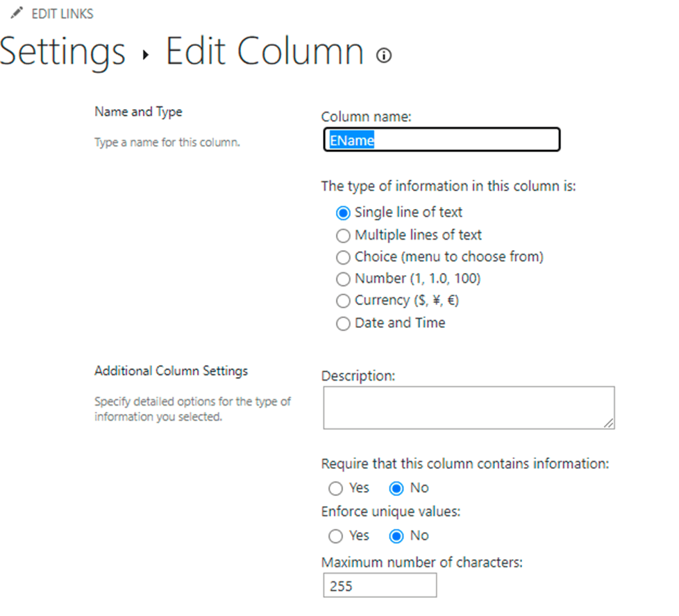The image size is (679, 616).
Task: Click the pencil Edit Links icon
Action: point(17,13)
